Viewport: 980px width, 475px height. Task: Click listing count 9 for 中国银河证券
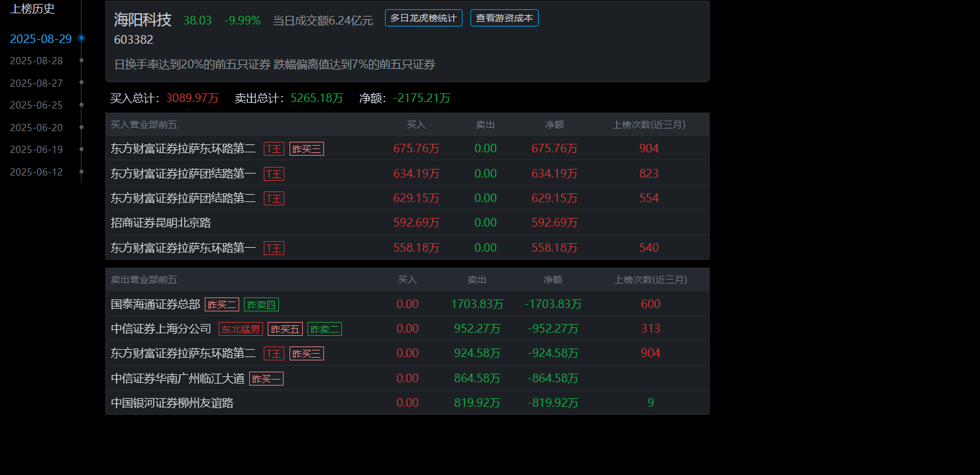(x=651, y=402)
